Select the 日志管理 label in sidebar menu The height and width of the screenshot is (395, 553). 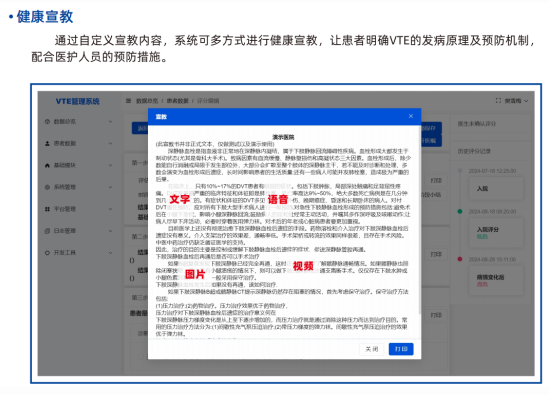[x=65, y=231]
